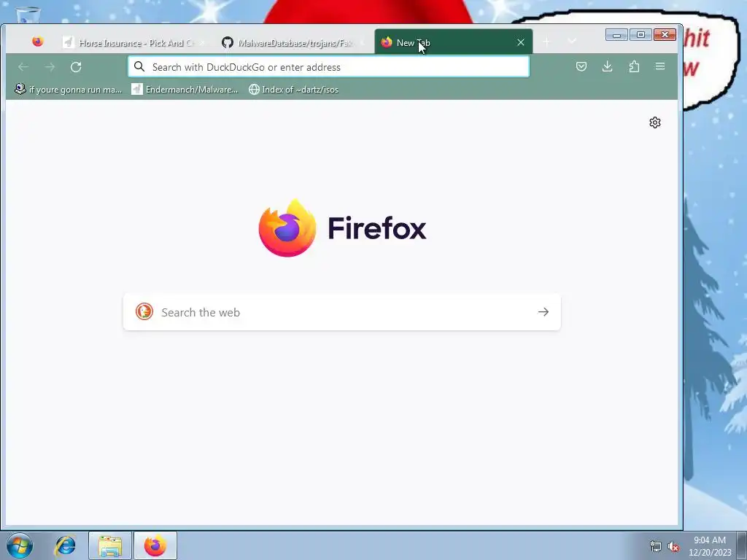Open the Recycle Bin on desktop

pyautogui.click(x=28, y=15)
